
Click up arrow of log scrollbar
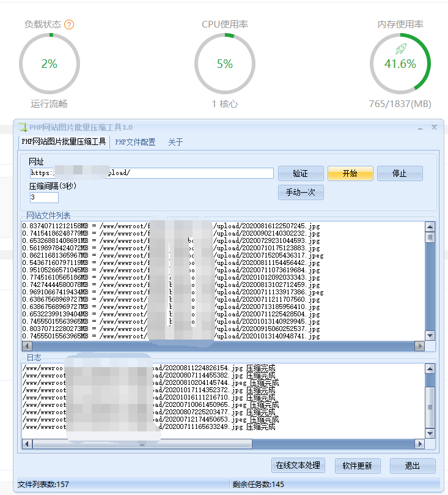pyautogui.click(x=430, y=369)
